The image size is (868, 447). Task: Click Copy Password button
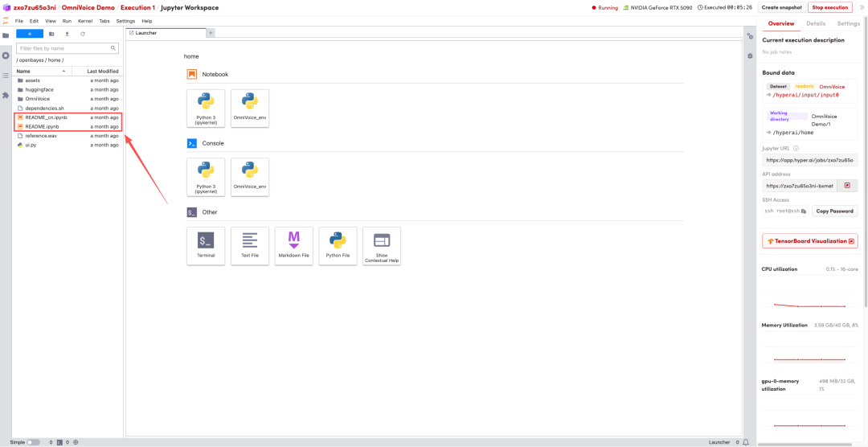[834, 211]
